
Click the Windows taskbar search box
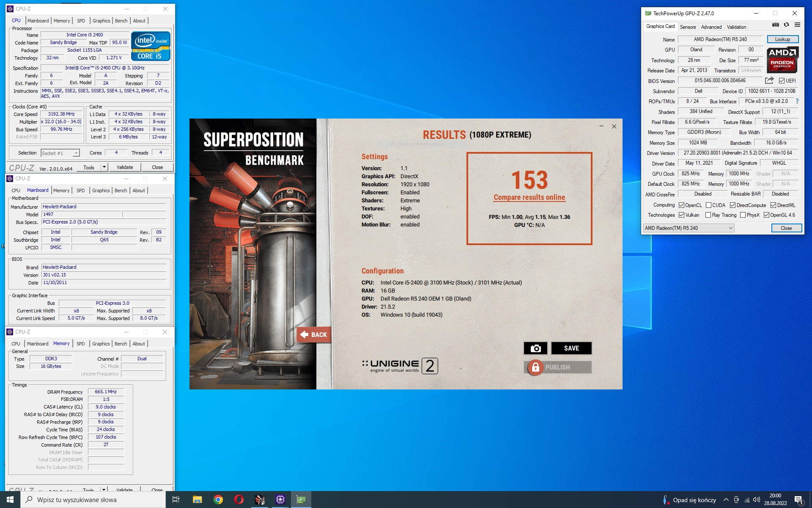(93, 500)
